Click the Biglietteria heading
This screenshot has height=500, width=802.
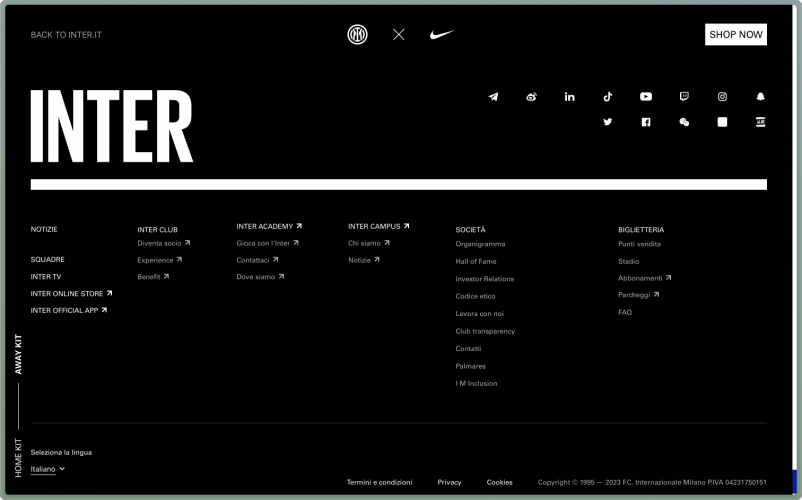[641, 230]
